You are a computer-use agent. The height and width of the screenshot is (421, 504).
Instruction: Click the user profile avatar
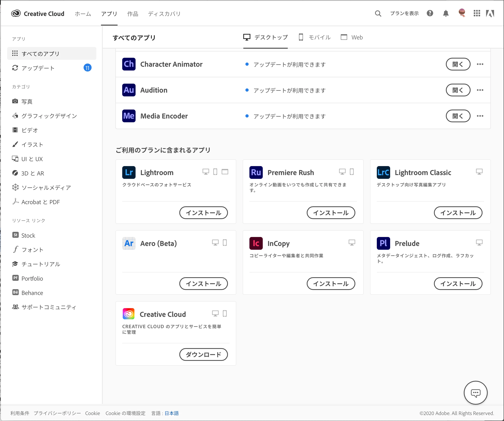(462, 13)
